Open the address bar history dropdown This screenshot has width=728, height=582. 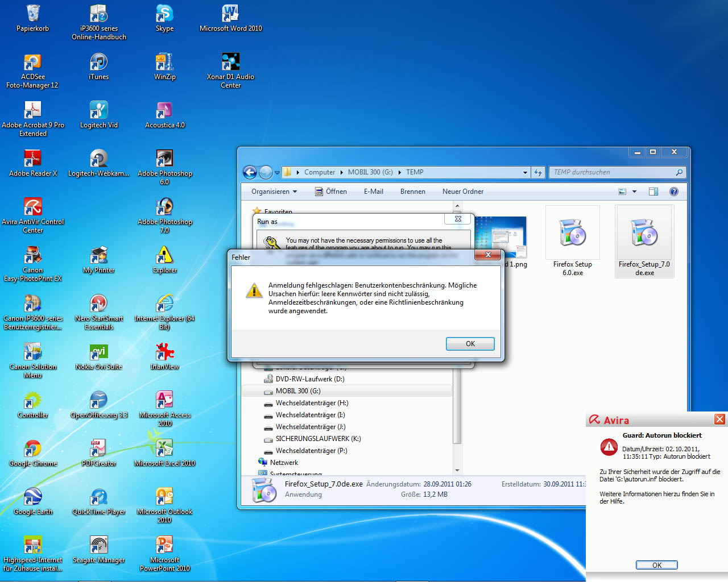coord(525,172)
